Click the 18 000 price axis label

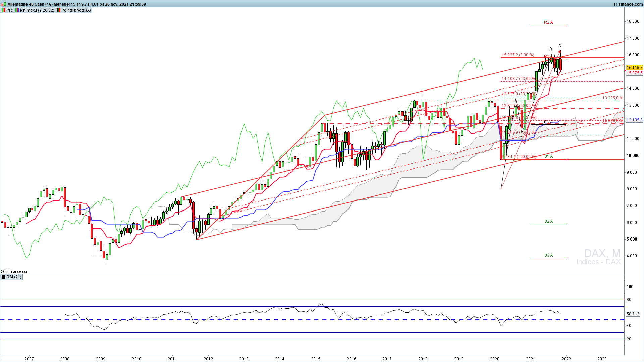click(x=633, y=21)
